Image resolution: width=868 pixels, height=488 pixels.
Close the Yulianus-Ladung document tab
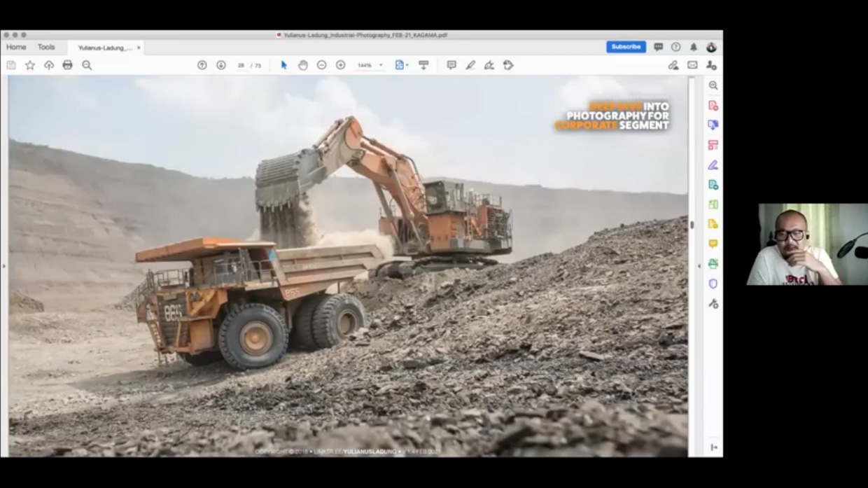139,48
